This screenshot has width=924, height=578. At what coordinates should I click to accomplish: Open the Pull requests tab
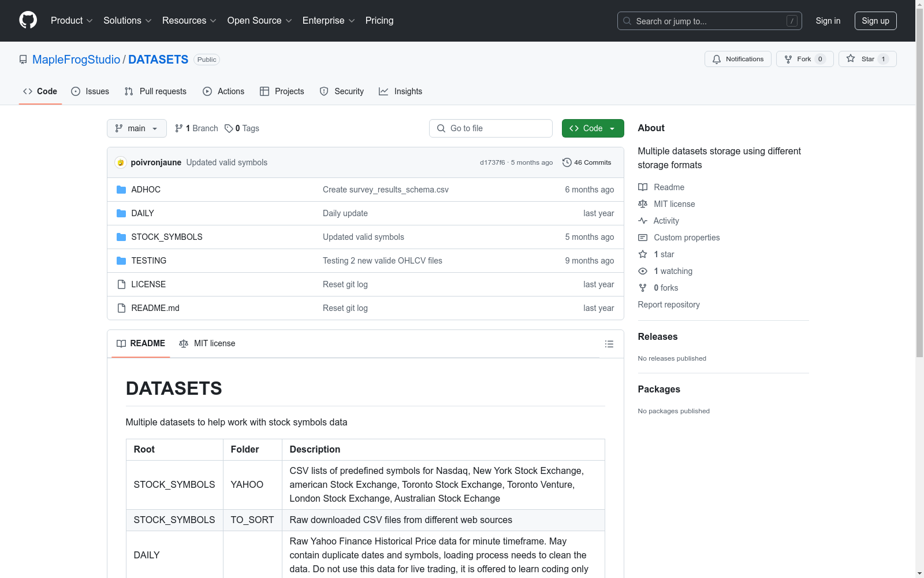pos(155,91)
